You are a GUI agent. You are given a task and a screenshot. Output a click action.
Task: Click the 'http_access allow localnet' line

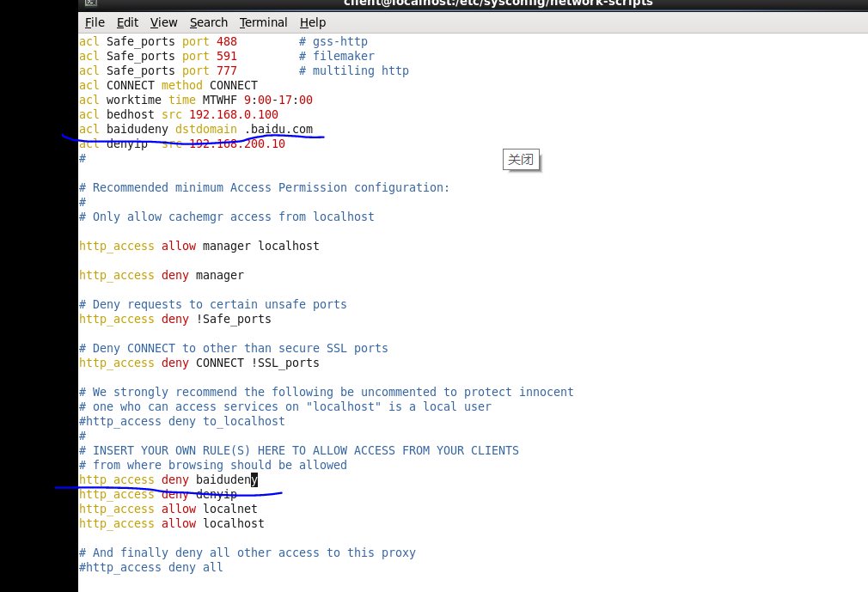tap(168, 509)
